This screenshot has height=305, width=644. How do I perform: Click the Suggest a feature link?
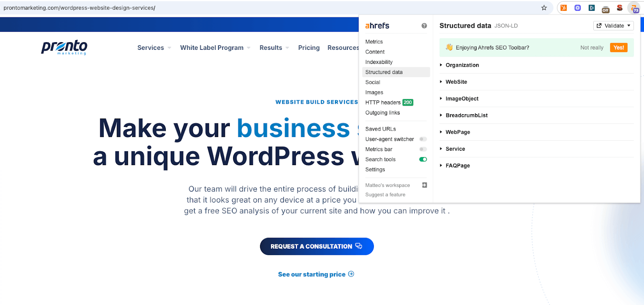[x=385, y=194]
